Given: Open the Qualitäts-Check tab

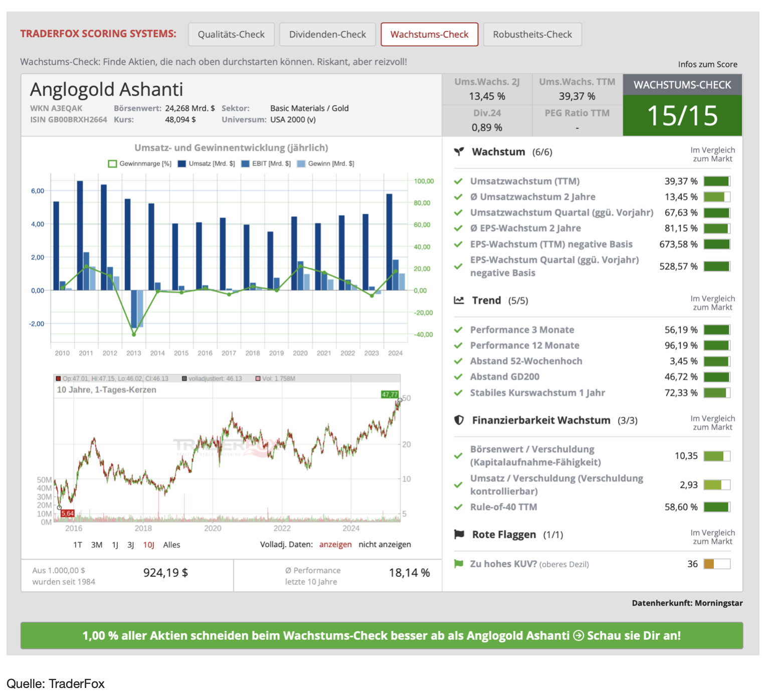Looking at the screenshot, I should point(231,34).
